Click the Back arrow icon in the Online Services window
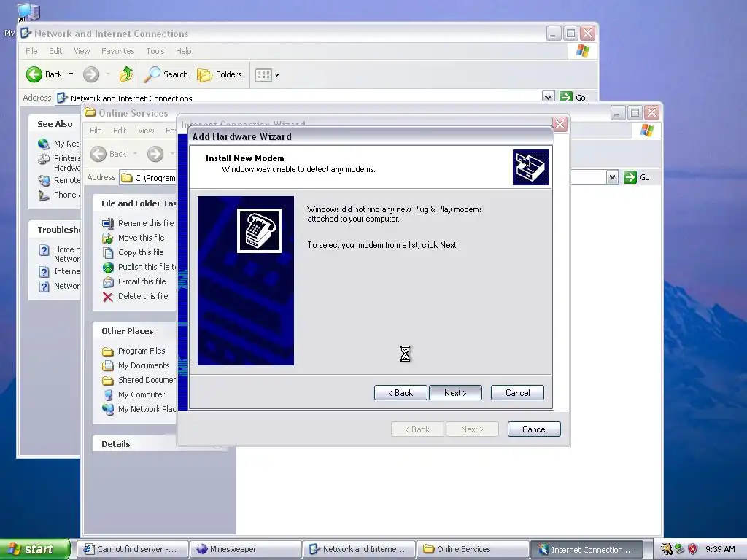 tap(98, 154)
